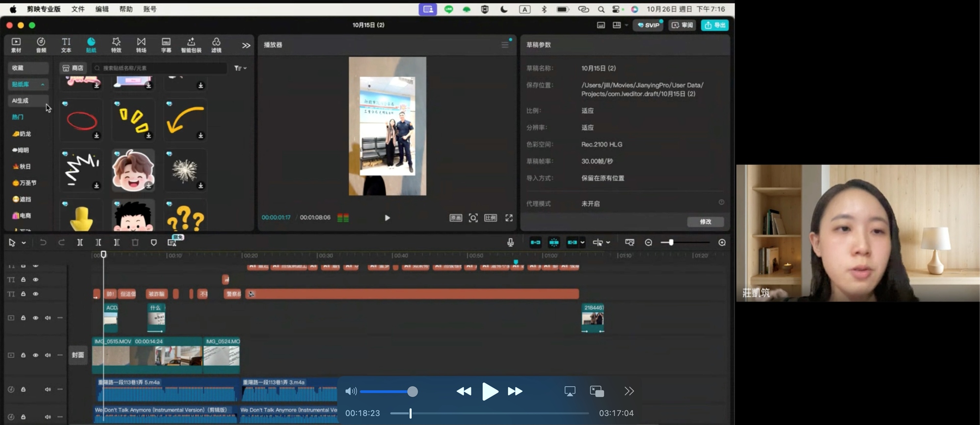This screenshot has width=980, height=425.
Task: Expand the hidden toolbar tabs chevron
Action: pyautogui.click(x=246, y=45)
